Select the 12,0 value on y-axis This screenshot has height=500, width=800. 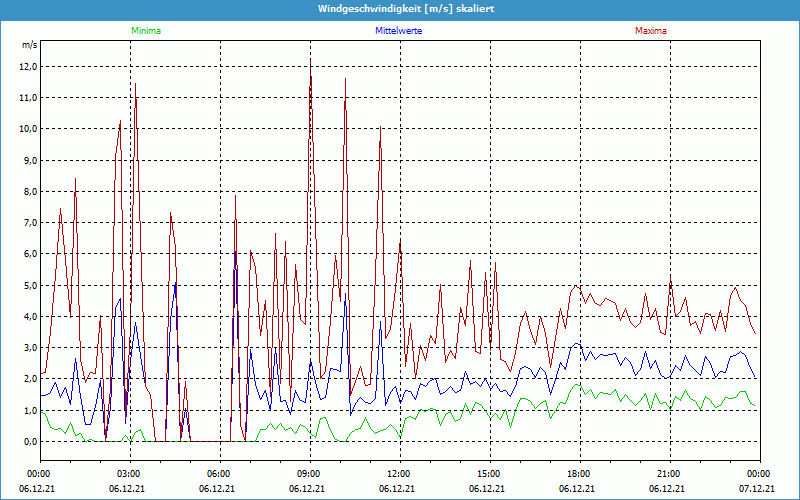coord(28,67)
